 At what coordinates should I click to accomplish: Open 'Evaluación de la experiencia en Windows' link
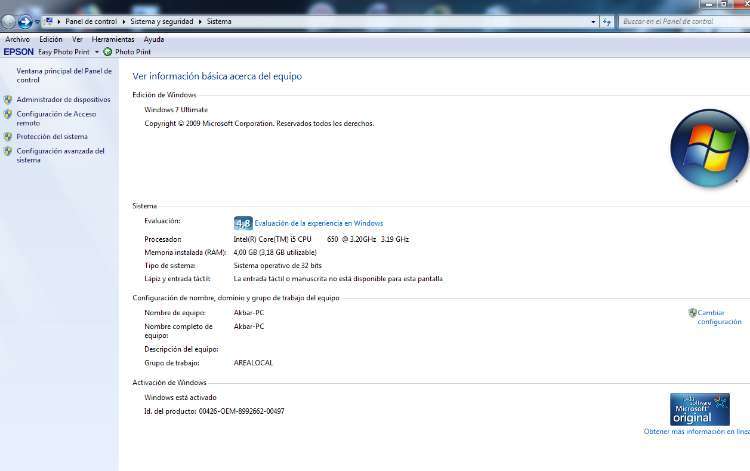click(x=319, y=223)
